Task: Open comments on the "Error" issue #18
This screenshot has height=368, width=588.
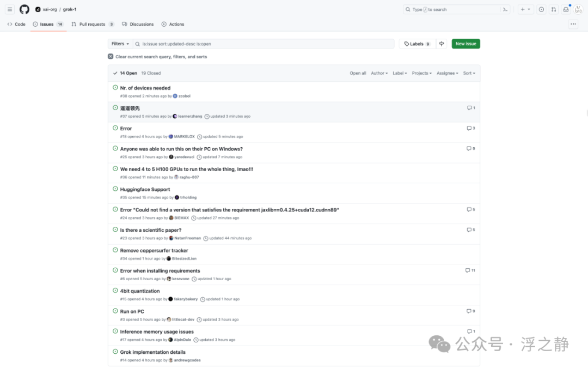Action: pyautogui.click(x=471, y=128)
